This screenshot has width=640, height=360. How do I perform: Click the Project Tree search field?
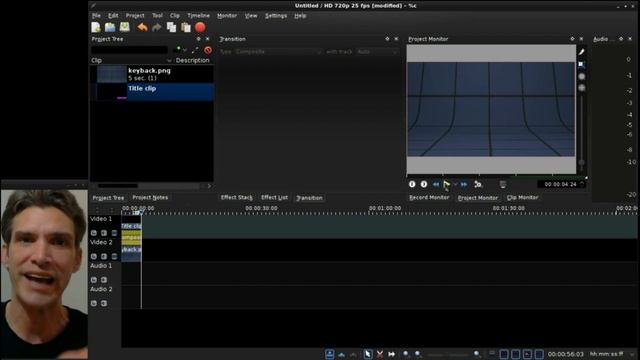tap(129, 50)
